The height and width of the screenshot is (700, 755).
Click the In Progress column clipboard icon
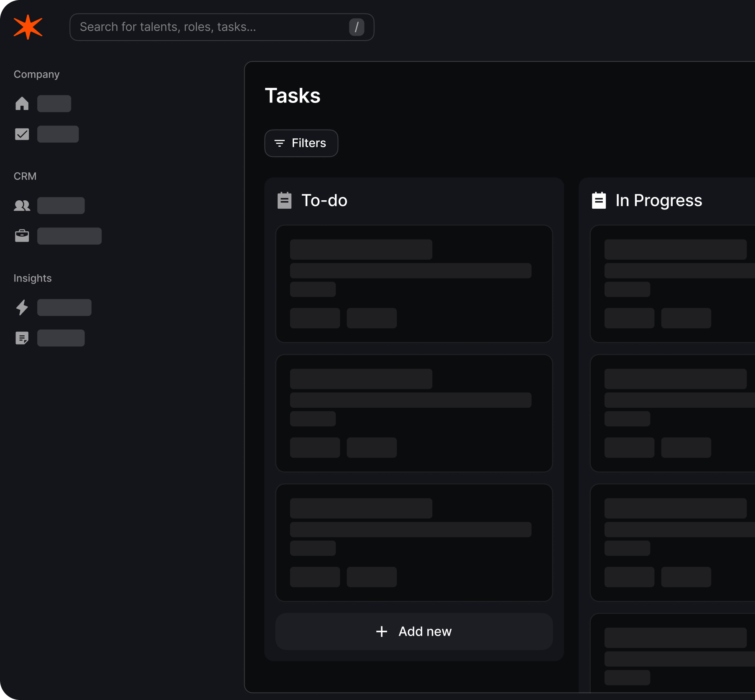point(599,200)
